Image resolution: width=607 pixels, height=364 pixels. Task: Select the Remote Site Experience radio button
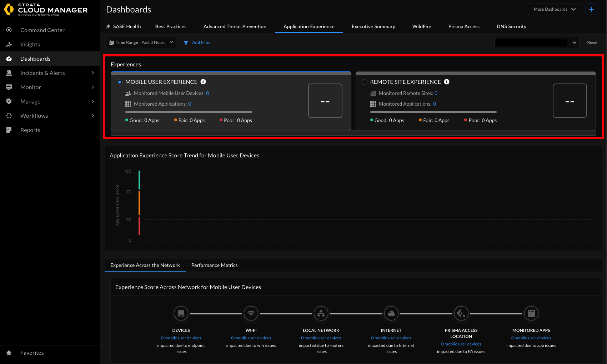pyautogui.click(x=365, y=82)
